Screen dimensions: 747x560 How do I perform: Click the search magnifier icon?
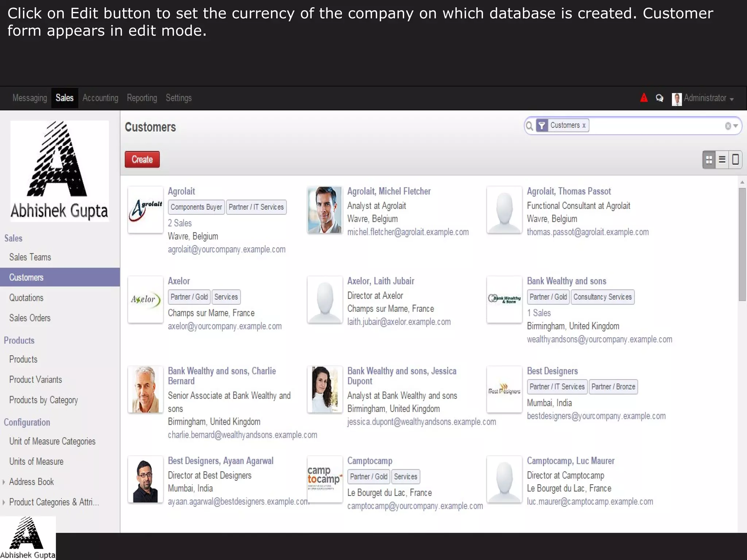point(530,126)
